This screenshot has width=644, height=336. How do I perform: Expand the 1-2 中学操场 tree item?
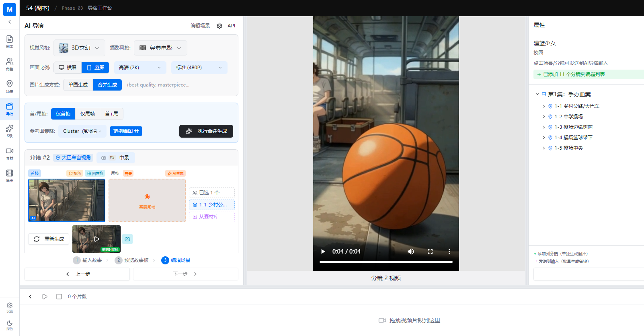(x=544, y=117)
